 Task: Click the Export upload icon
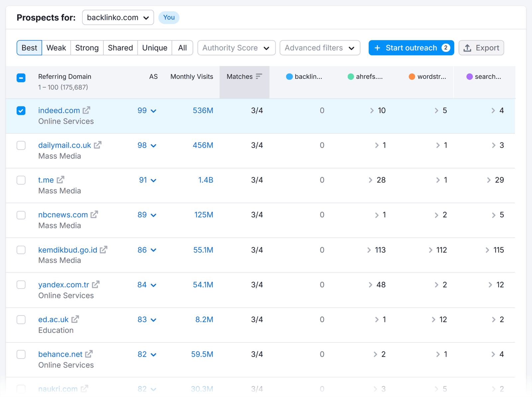467,48
